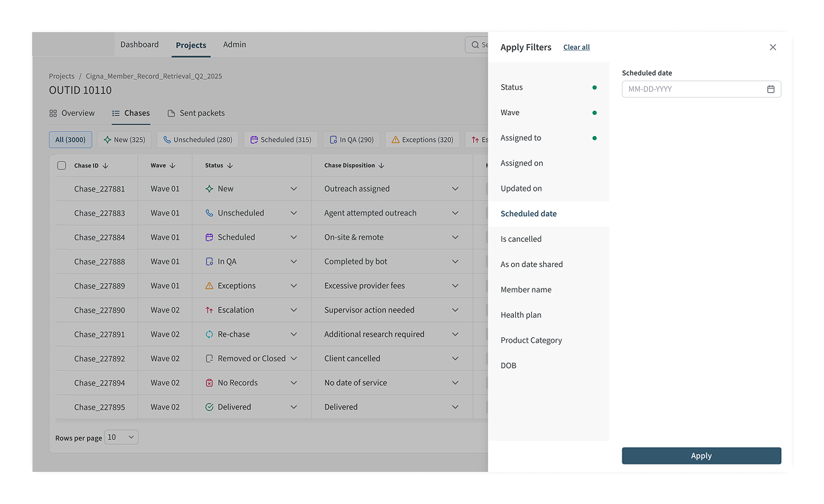
Task: Click the No Records icon in Chase_227894 row
Action: coord(209,383)
